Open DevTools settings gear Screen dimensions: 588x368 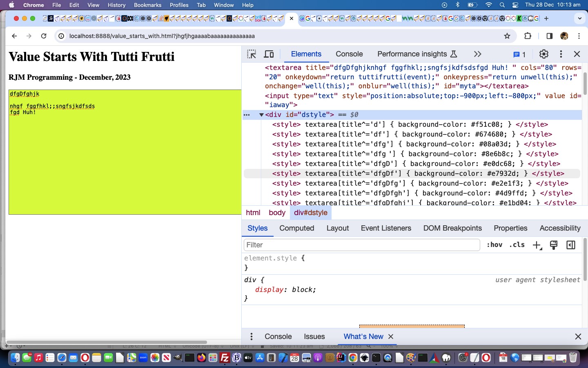tap(543, 54)
